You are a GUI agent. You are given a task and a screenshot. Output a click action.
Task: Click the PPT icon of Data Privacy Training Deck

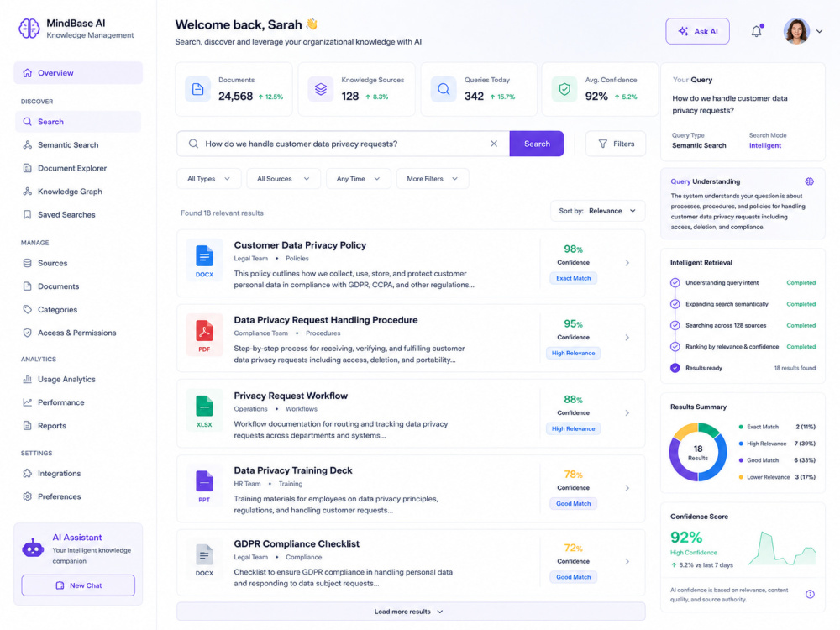coord(204,486)
